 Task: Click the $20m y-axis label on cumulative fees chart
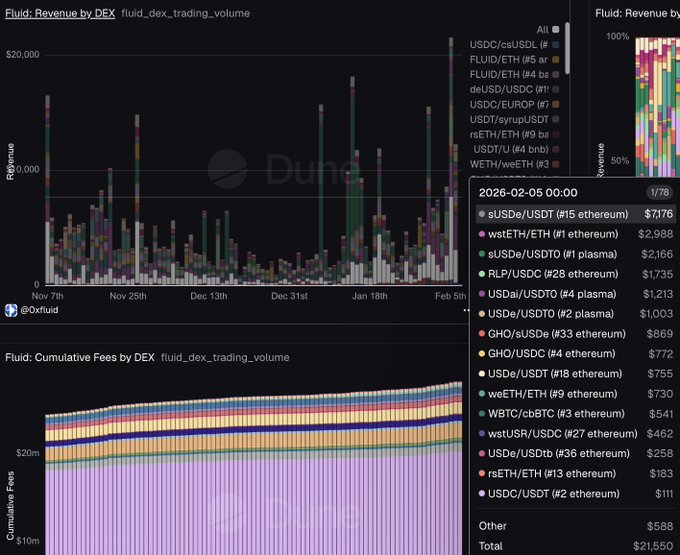(x=27, y=453)
